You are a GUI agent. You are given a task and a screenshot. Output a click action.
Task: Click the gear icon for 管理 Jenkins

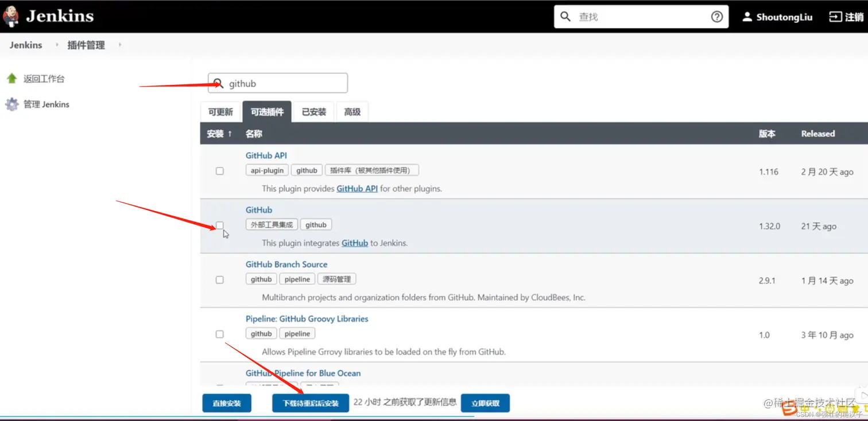[11, 104]
